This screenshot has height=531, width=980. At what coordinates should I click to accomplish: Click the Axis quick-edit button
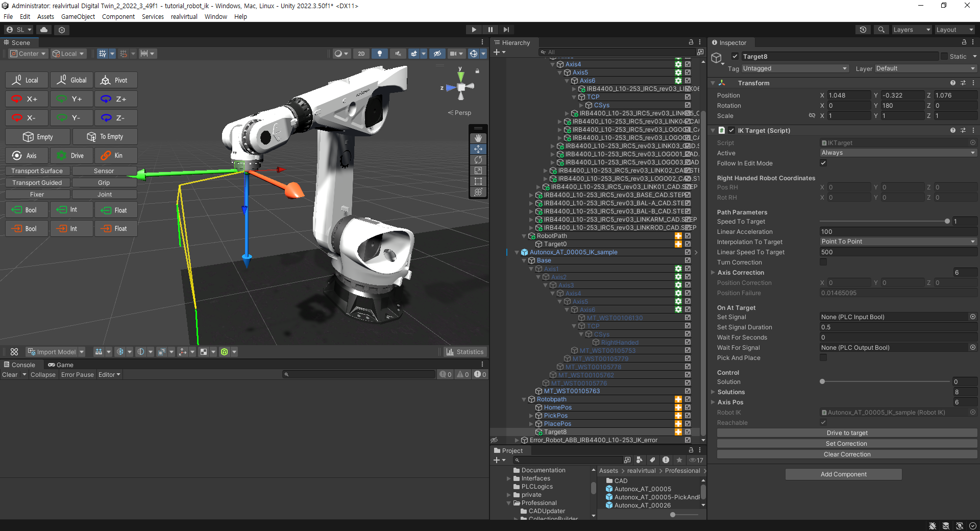point(27,156)
